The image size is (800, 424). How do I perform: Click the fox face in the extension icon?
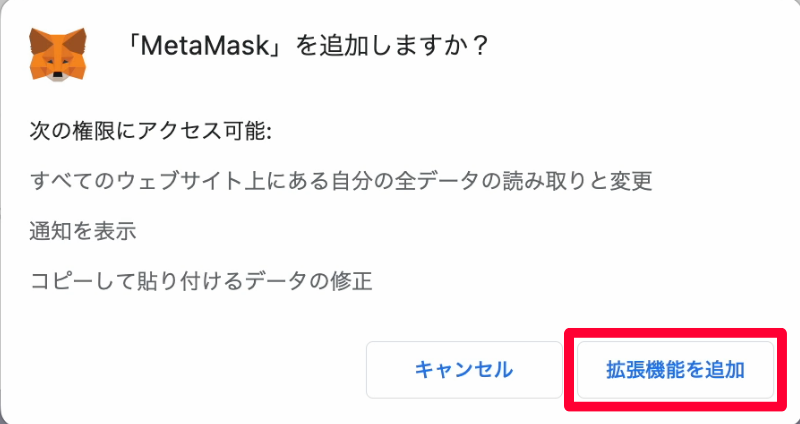[58, 65]
